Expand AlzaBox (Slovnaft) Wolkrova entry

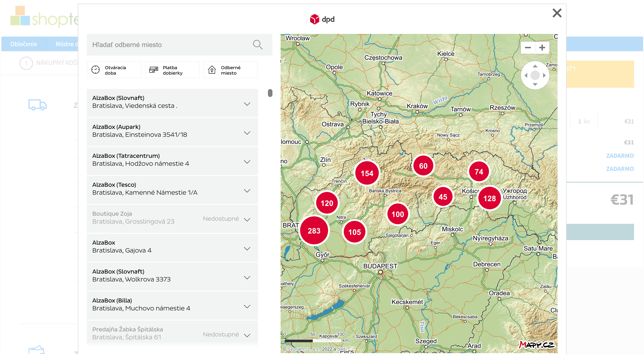point(247,278)
